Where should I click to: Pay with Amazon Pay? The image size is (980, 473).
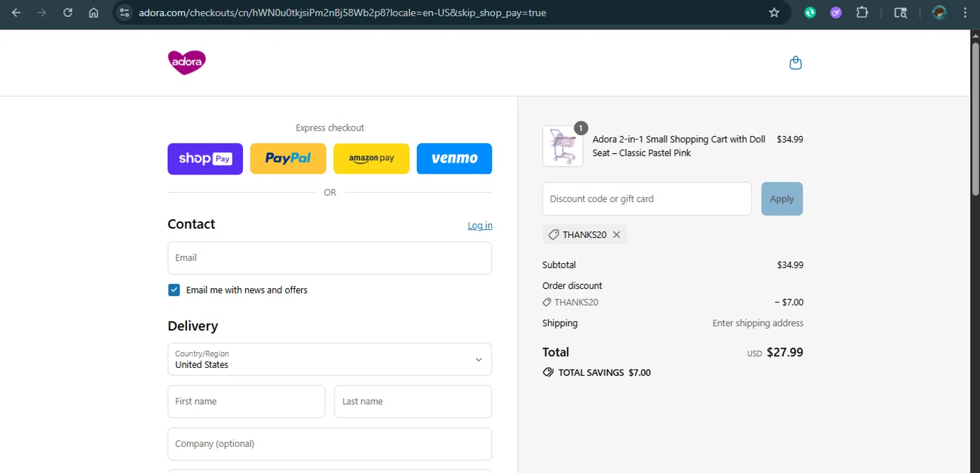[371, 159]
